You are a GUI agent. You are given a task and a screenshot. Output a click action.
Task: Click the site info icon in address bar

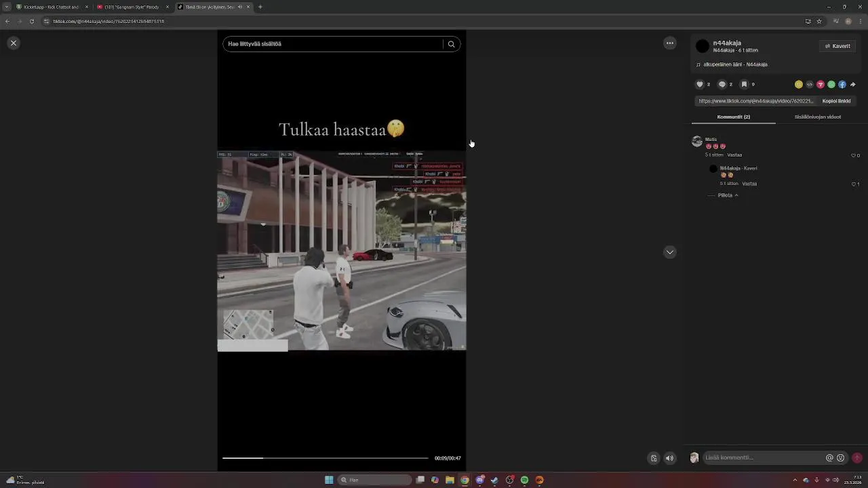[46, 21]
